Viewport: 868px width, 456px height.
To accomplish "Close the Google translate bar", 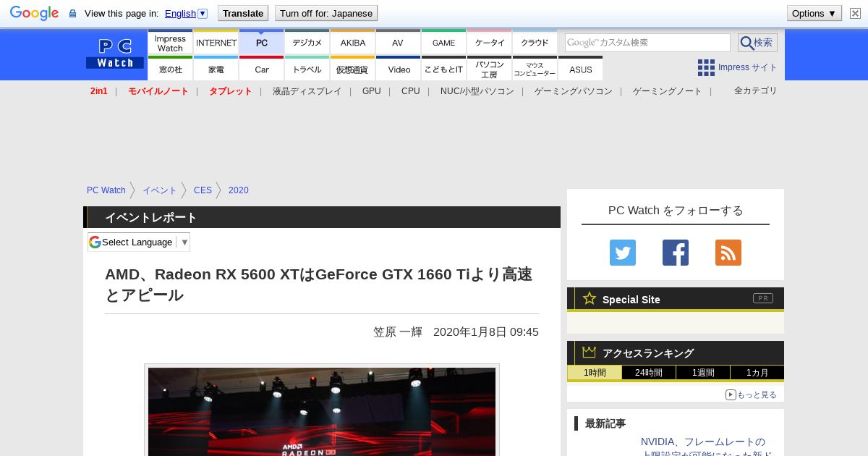I will (x=855, y=13).
